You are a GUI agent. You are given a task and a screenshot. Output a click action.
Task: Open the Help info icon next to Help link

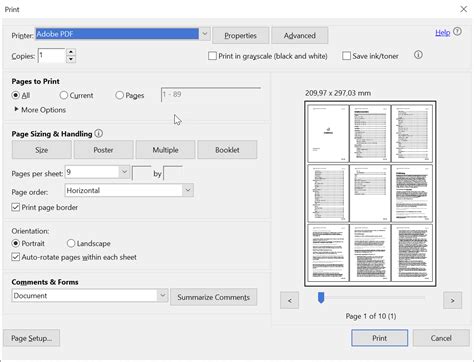tap(458, 32)
